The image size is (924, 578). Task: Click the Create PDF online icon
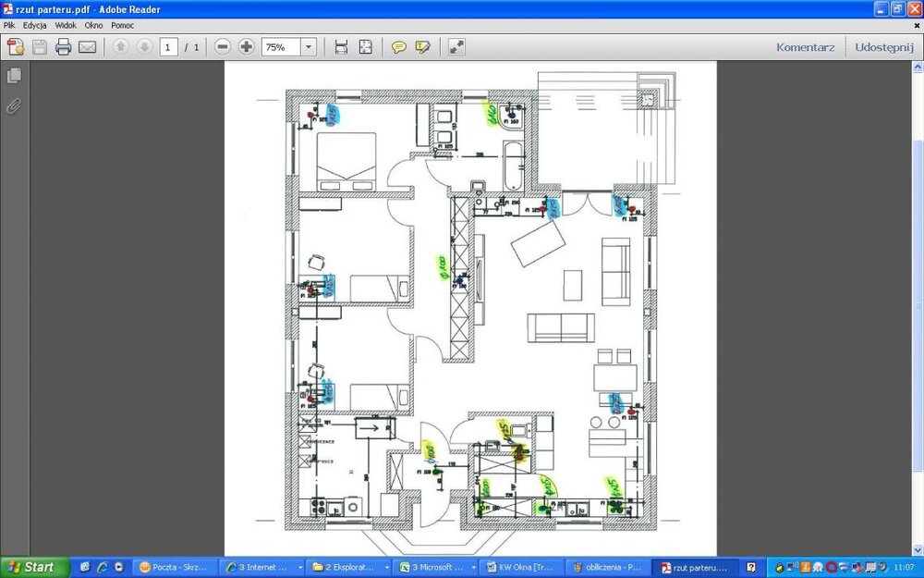16,47
